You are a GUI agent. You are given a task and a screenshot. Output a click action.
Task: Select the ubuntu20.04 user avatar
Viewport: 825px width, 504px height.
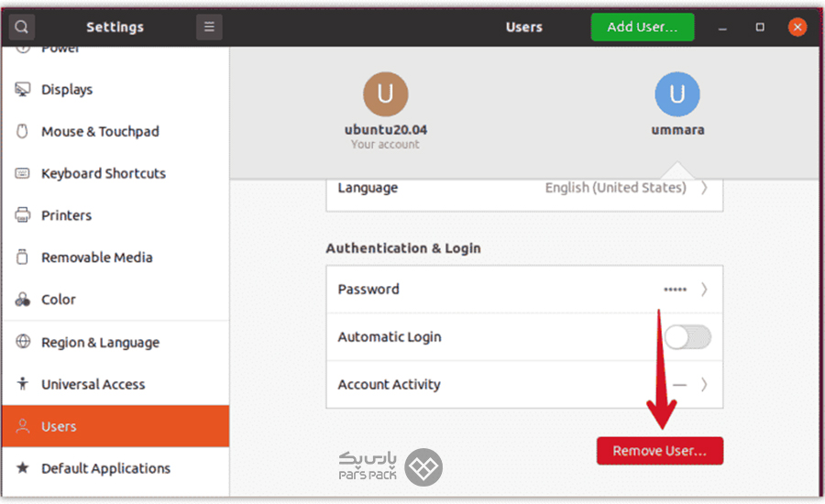[386, 94]
